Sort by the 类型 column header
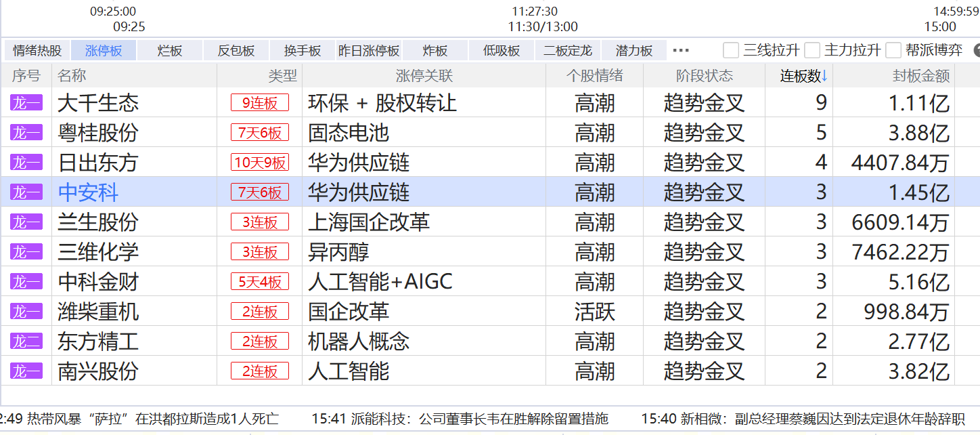Image resolution: width=980 pixels, height=435 pixels. (x=282, y=76)
